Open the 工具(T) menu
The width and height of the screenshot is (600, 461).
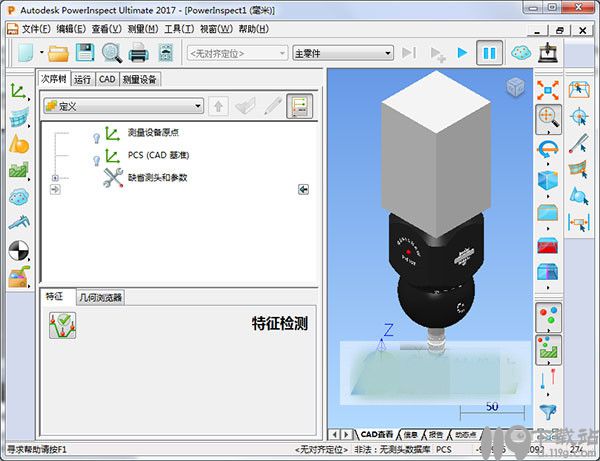tap(179, 29)
